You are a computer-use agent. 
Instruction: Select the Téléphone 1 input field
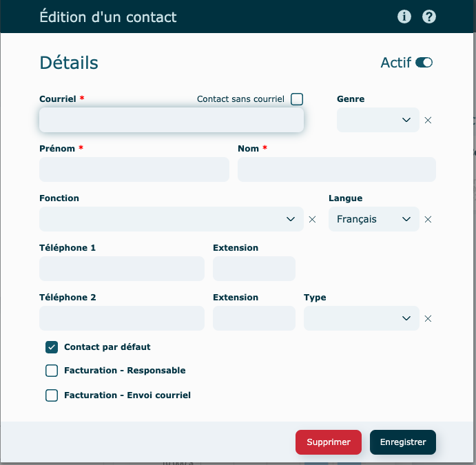click(122, 269)
